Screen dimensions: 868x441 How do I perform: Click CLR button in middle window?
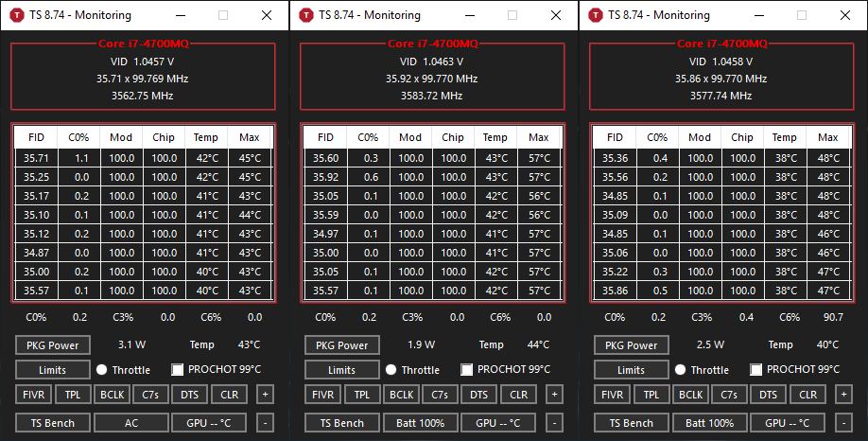point(519,395)
